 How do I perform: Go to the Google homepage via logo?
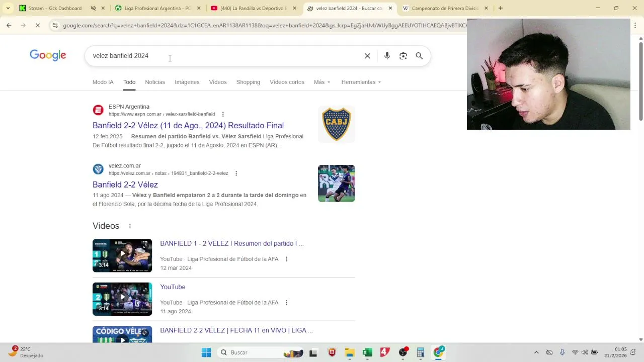[x=48, y=55]
